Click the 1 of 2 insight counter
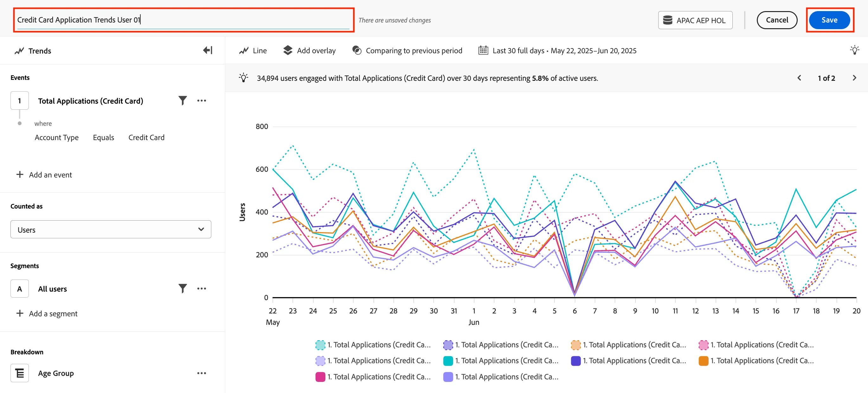 point(826,78)
